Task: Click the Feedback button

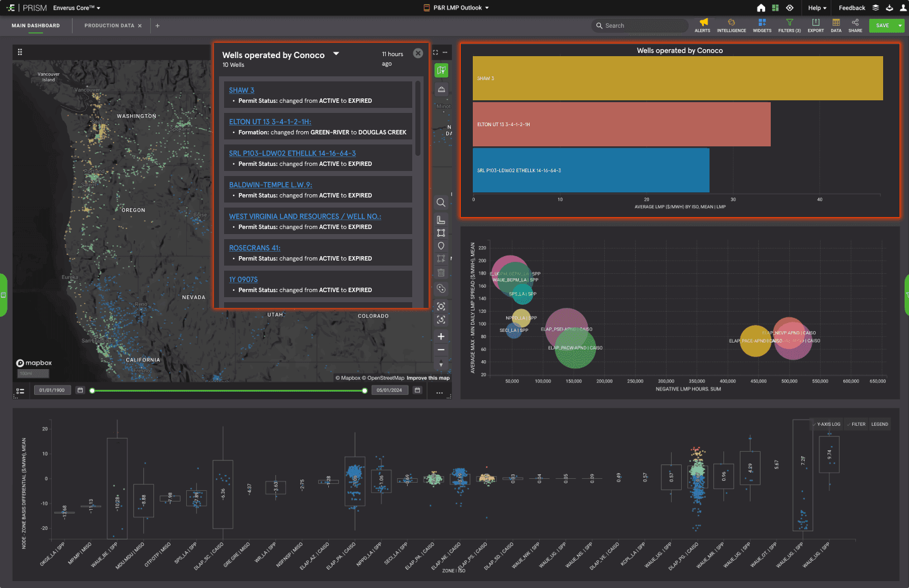Action: click(x=852, y=8)
